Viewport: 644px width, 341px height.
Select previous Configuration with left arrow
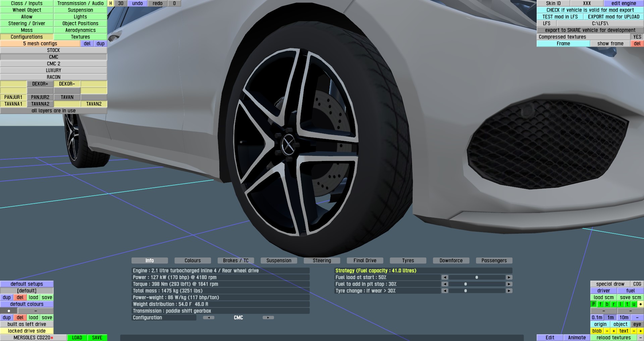point(209,318)
